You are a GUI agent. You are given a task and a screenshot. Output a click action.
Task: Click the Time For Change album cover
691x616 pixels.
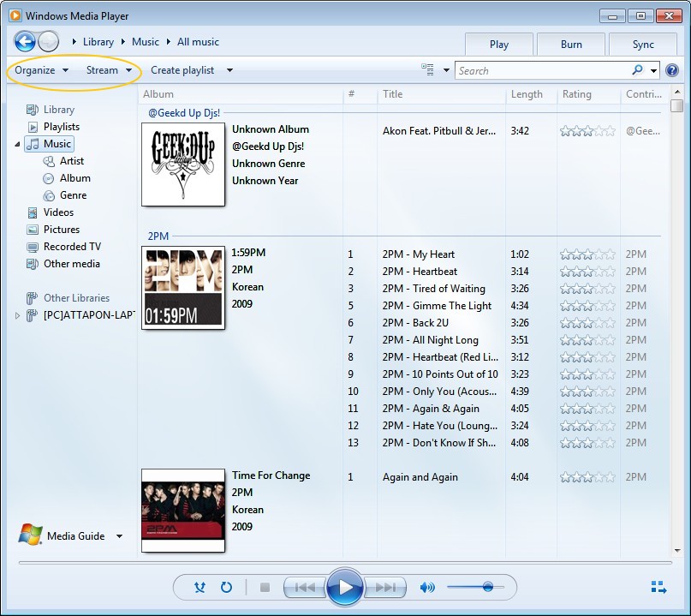point(183,510)
